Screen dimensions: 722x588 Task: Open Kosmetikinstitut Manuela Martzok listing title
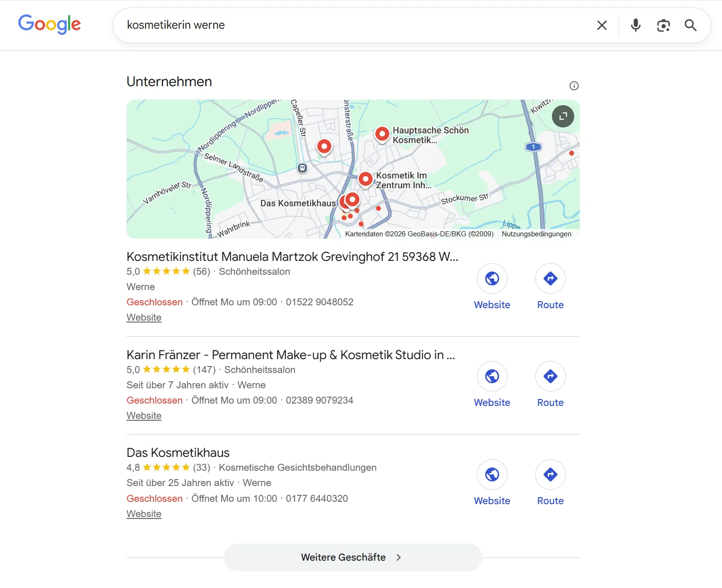point(292,257)
